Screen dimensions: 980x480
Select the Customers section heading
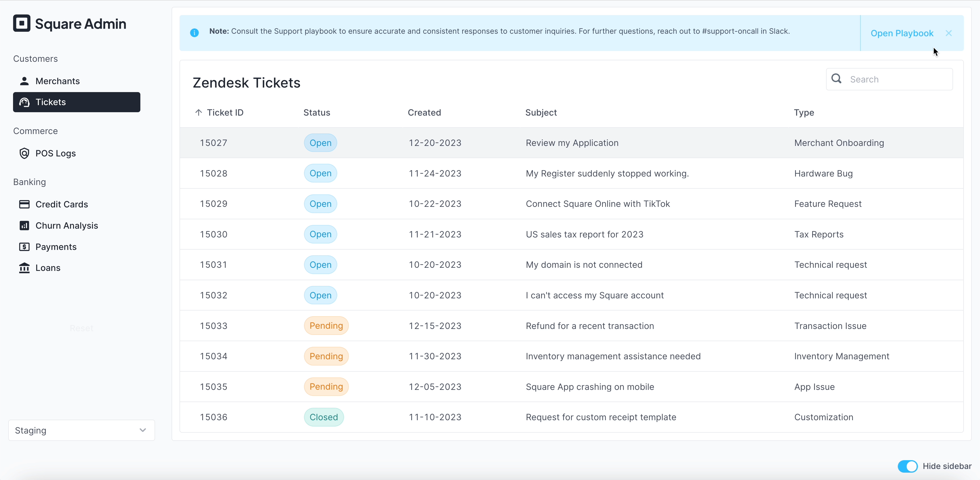[35, 59]
